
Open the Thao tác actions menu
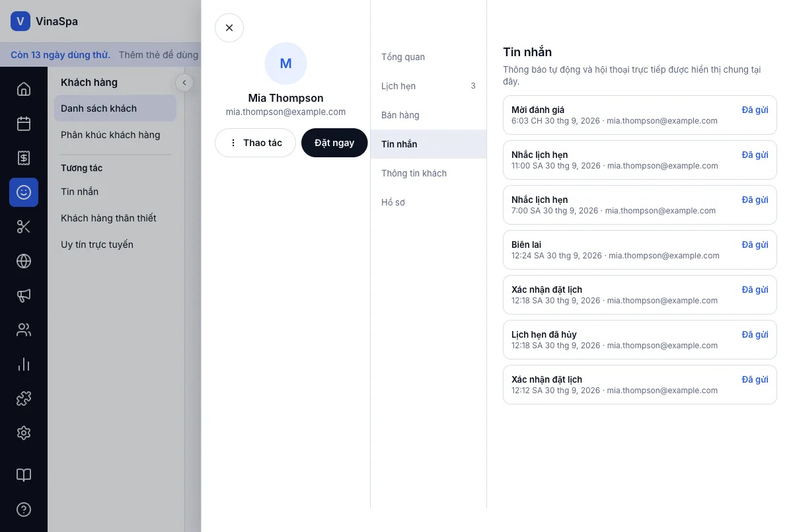click(x=255, y=143)
